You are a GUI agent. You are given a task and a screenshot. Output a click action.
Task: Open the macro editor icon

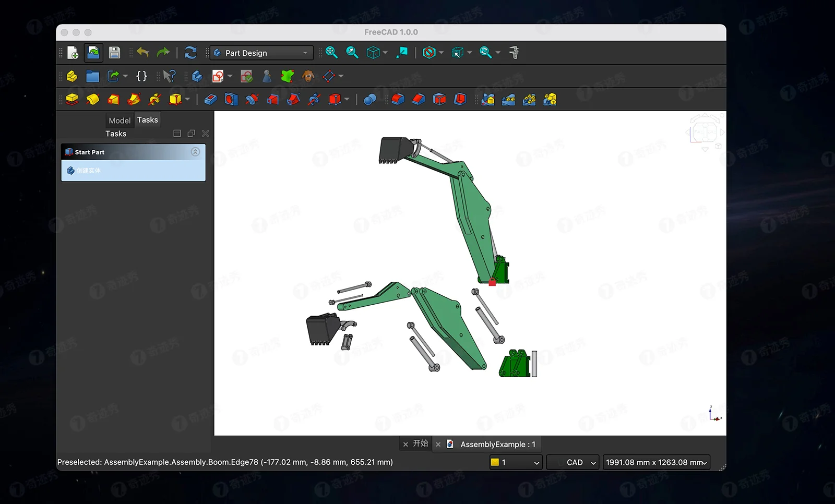pos(141,76)
